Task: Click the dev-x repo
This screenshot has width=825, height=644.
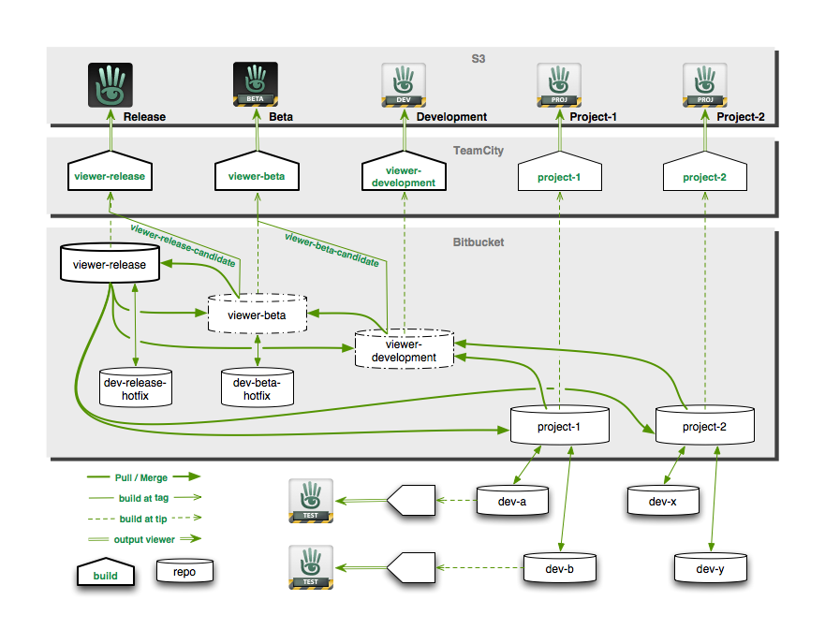Action: [664, 501]
